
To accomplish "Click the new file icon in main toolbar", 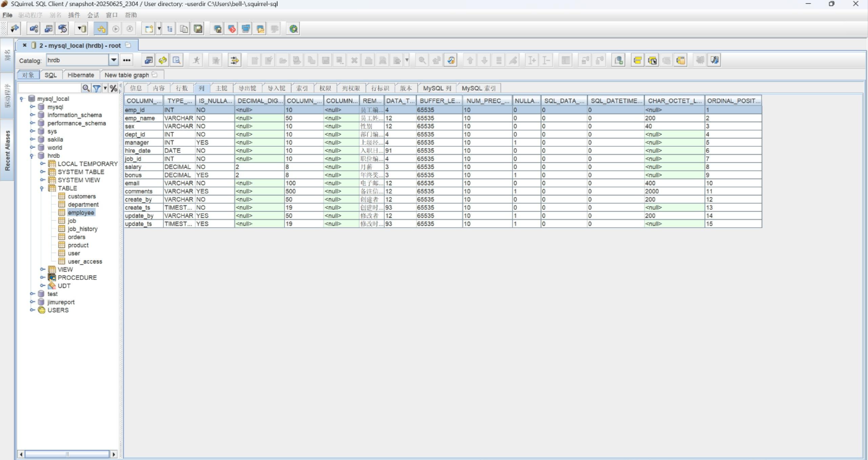I will tap(148, 29).
